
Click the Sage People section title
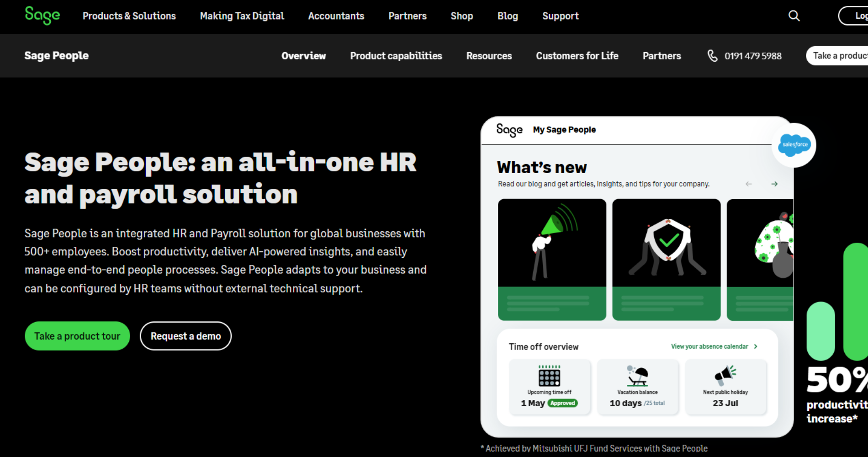pos(57,56)
